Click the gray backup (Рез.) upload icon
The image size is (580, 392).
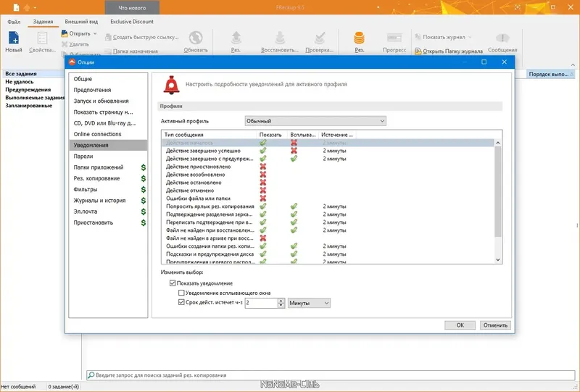point(236,38)
